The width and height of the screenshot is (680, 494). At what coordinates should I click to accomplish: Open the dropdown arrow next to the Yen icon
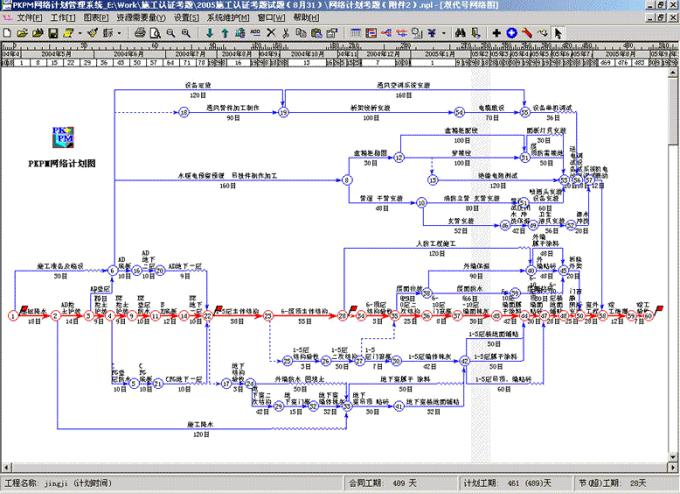[x=443, y=33]
